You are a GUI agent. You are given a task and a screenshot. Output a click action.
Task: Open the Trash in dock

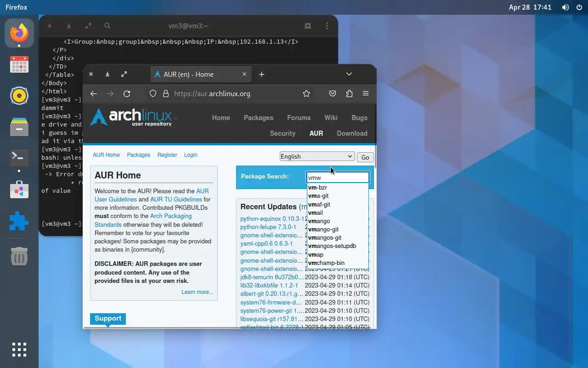click(19, 256)
